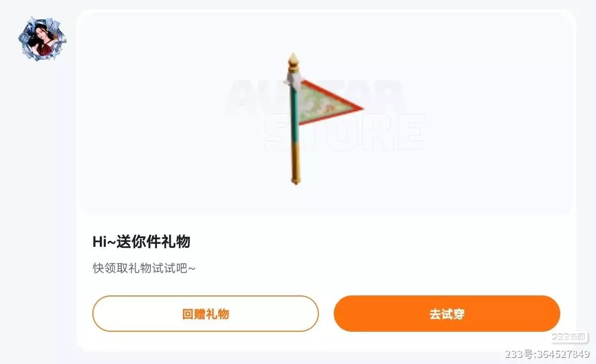Tap the empty gift preview area left of flag

[179, 114]
